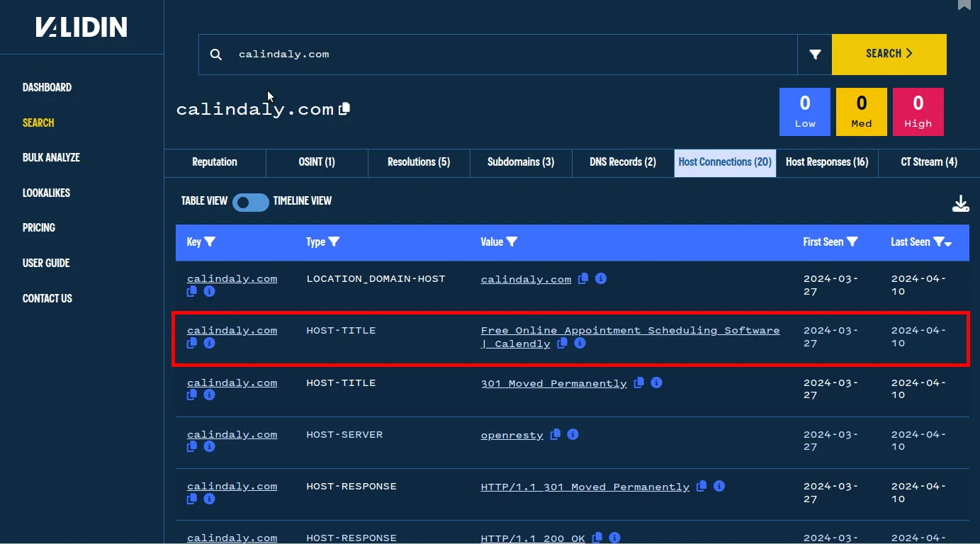Viewport: 980px width, 544px height.
Task: Filter the First Seen column
Action: click(x=852, y=242)
